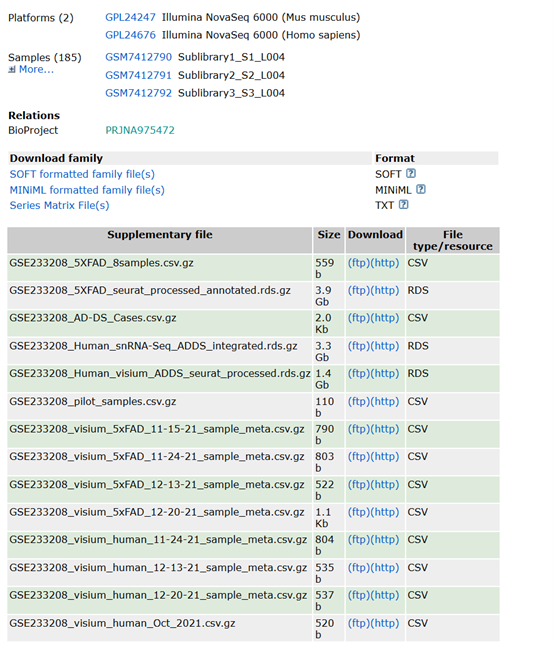Download visium_human_12-13-21 sample meta via http
The image size is (554, 645).
pos(385,568)
